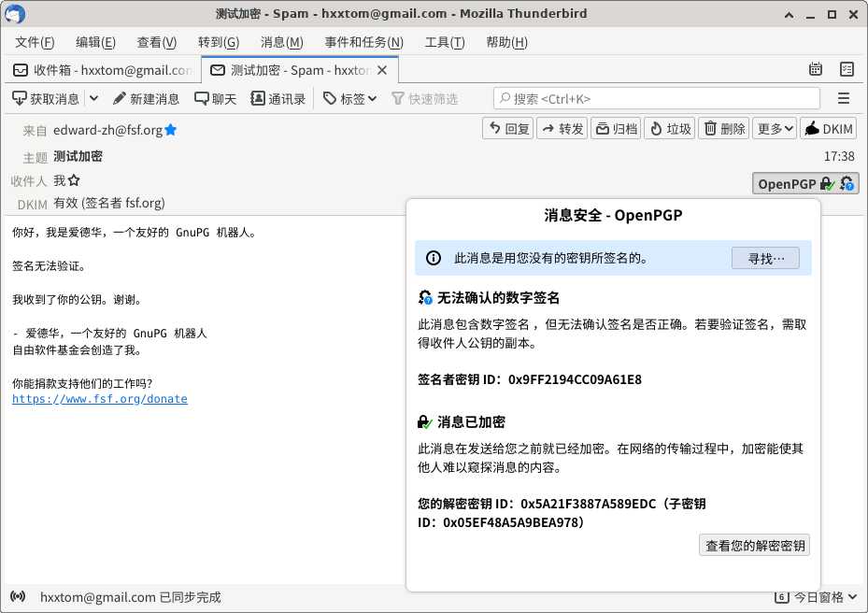Viewport: 868px width, 613px height.
Task: Click 查看您的解密密钥 button
Action: 755,545
